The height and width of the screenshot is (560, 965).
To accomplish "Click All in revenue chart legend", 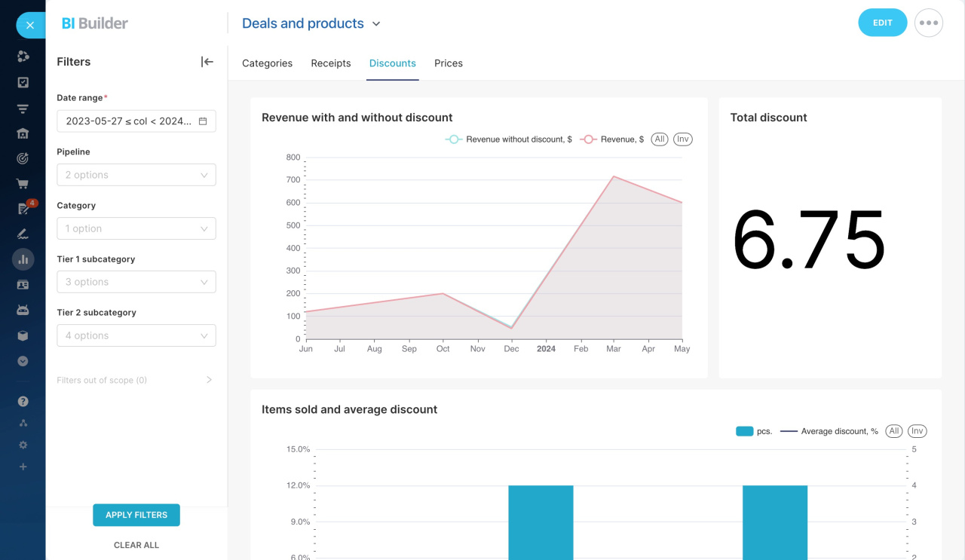I will [660, 139].
